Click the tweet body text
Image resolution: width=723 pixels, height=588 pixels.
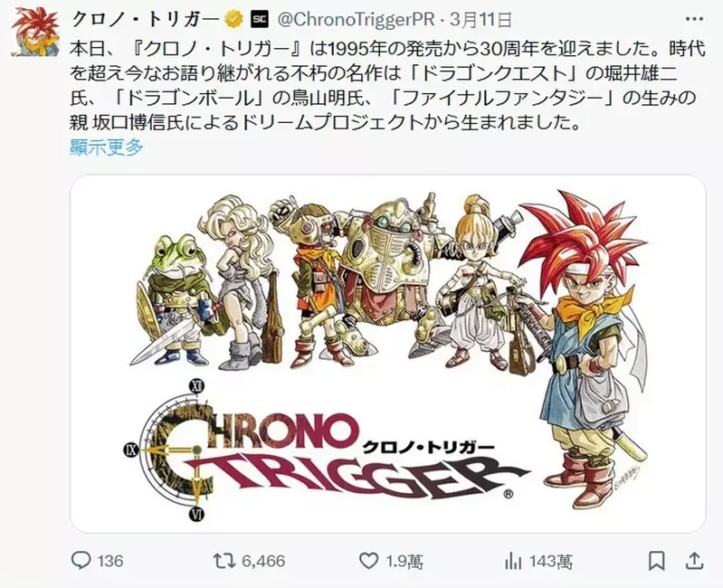click(x=387, y=86)
